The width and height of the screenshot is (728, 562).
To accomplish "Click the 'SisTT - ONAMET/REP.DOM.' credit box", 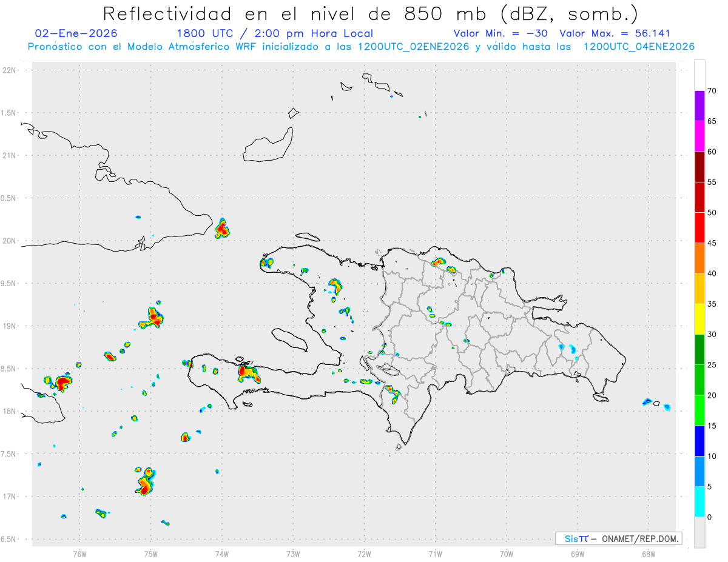I will pyautogui.click(x=618, y=538).
